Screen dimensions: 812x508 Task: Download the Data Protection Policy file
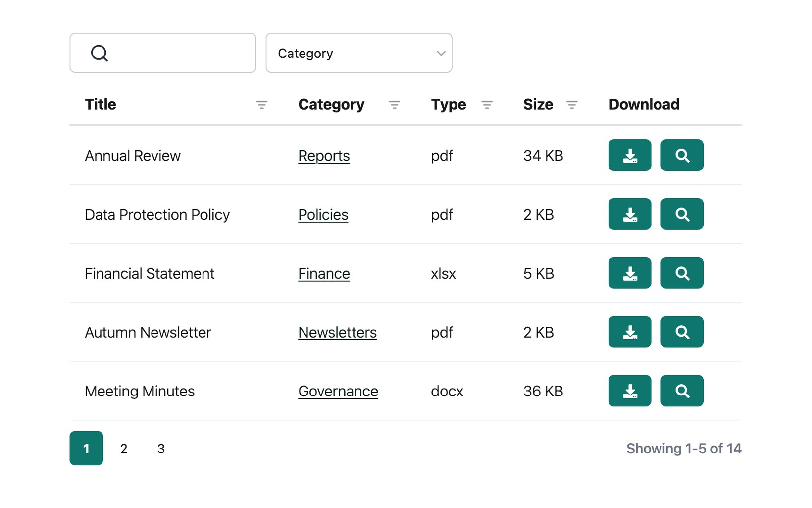pos(629,214)
